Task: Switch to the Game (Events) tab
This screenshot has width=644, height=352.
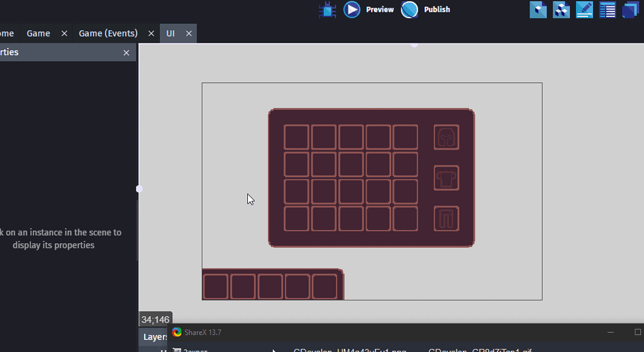Action: [x=108, y=33]
